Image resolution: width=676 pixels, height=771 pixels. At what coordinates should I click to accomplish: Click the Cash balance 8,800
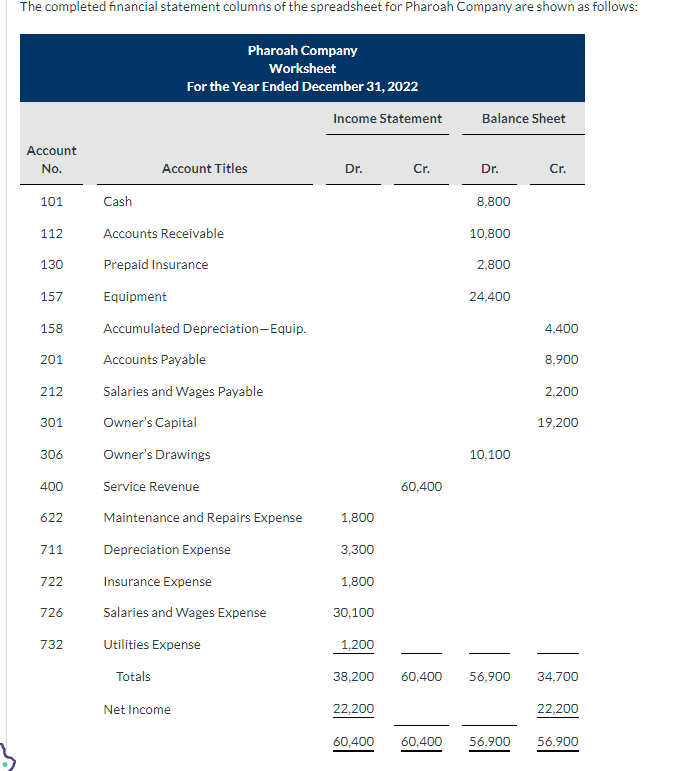[494, 202]
